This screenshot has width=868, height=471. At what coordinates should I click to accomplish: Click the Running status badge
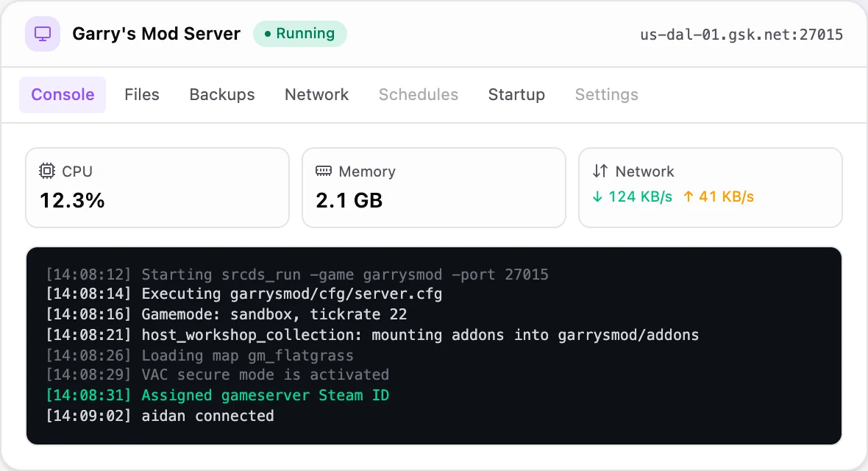point(300,34)
